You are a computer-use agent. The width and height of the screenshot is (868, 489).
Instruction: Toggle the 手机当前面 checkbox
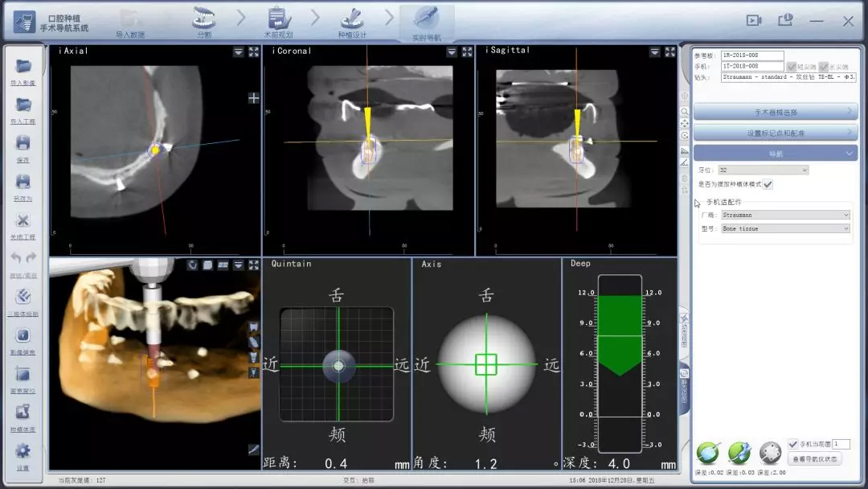pos(793,444)
